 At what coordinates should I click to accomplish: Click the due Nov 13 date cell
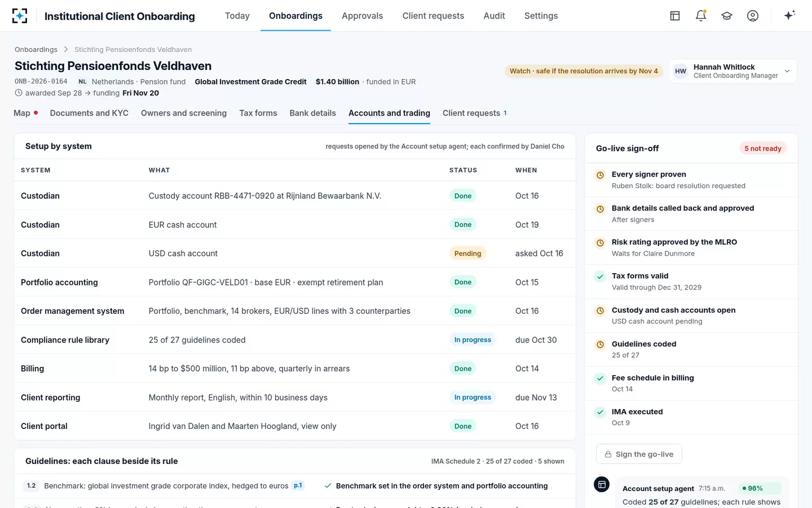click(x=536, y=397)
